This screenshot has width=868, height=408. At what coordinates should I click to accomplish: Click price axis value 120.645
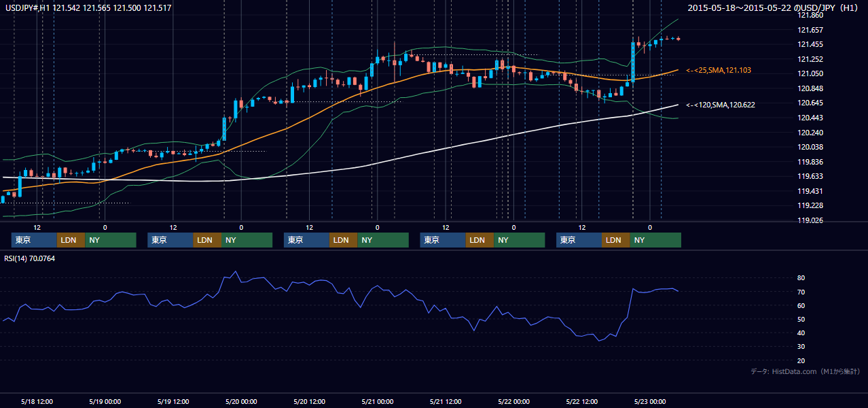[x=812, y=103]
